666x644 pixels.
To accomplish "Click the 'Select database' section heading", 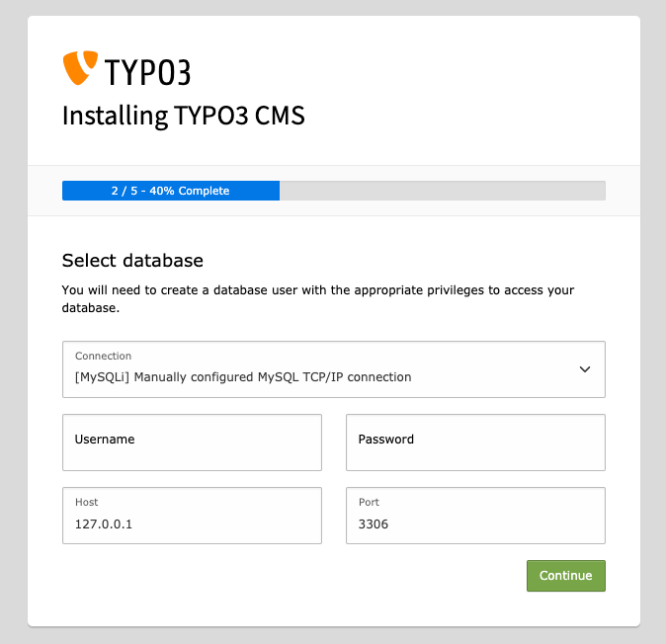I will (132, 260).
